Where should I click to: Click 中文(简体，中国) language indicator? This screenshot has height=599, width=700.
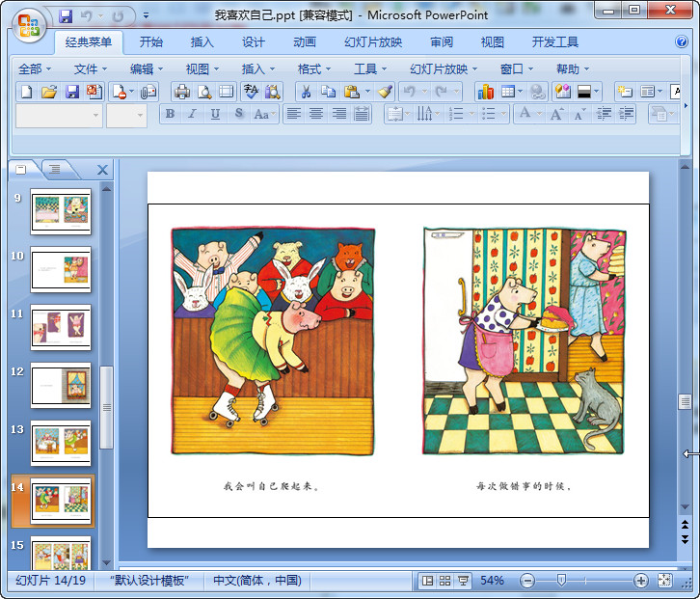tap(257, 581)
